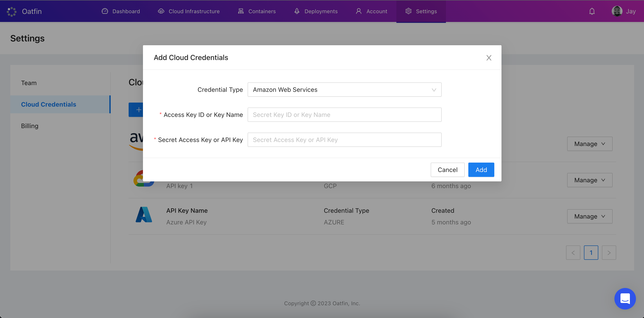Cancel adding credentials
The width and height of the screenshot is (644, 318).
[447, 170]
